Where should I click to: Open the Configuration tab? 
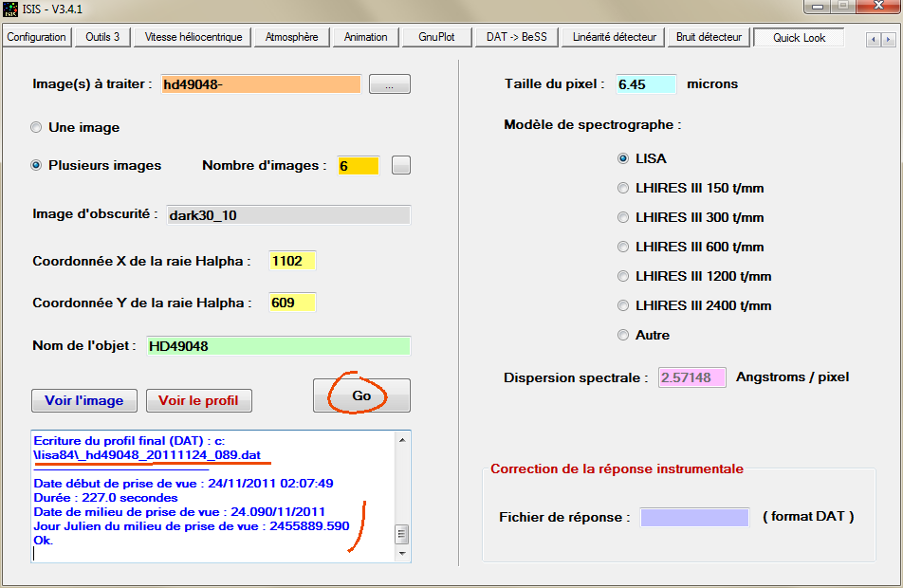[x=37, y=37]
